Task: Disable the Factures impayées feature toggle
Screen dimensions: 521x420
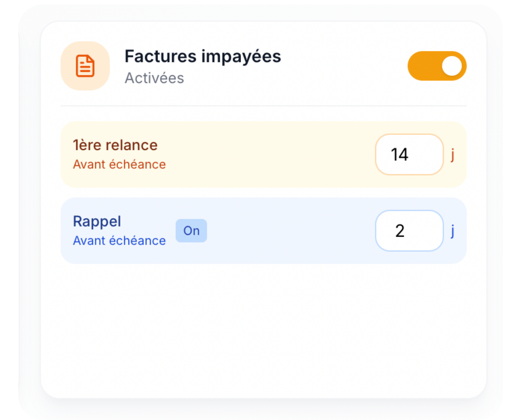Action: tap(437, 66)
